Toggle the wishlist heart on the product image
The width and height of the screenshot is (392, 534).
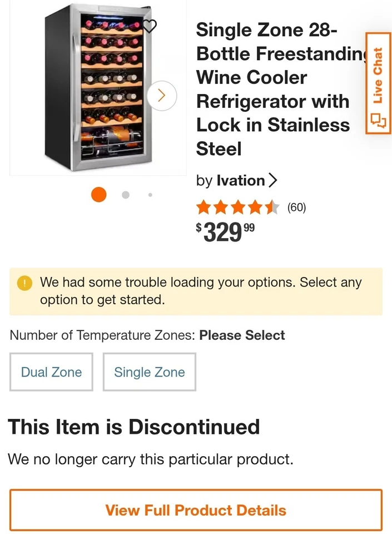149,26
